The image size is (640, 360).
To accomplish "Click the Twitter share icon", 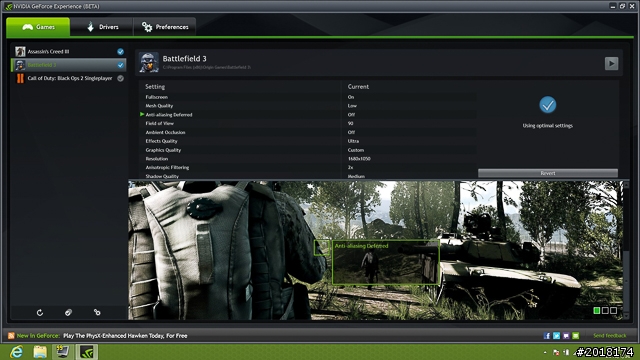I will [x=556, y=336].
